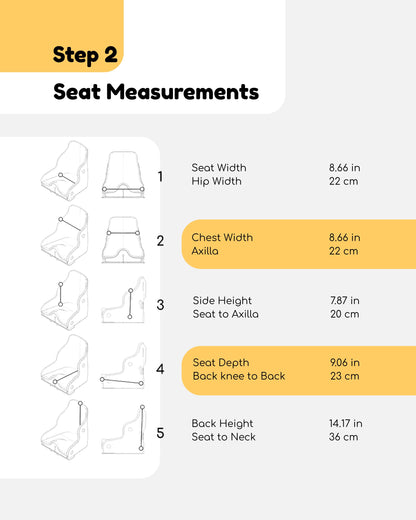The height and width of the screenshot is (520, 416).
Task: Click the Side Height perspective seat diagram
Action: click(x=65, y=300)
